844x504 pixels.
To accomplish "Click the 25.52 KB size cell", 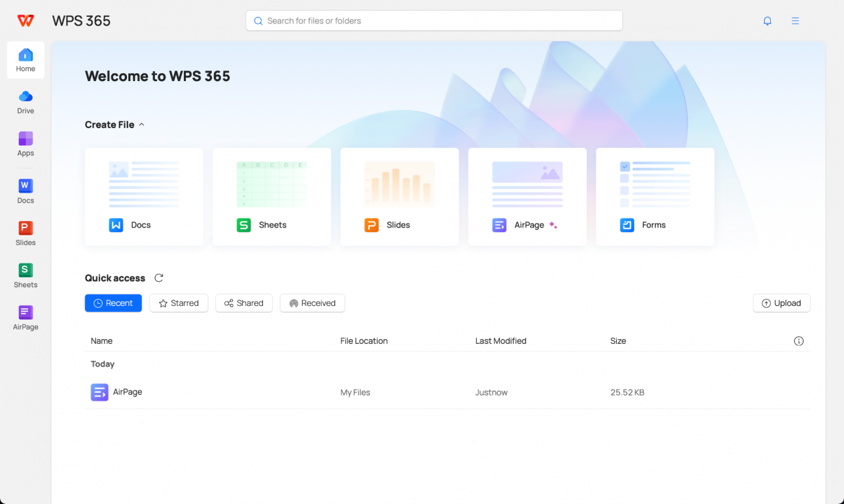I will 627,393.
